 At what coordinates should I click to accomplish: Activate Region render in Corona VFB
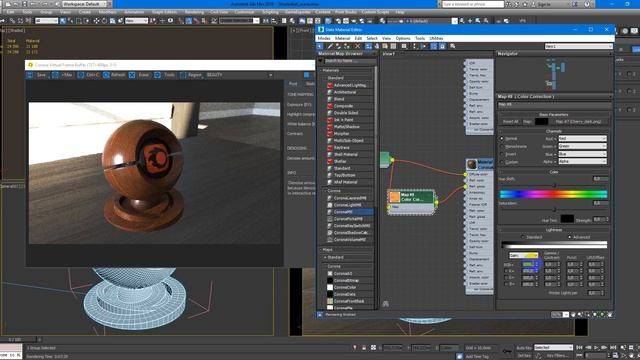(x=191, y=75)
